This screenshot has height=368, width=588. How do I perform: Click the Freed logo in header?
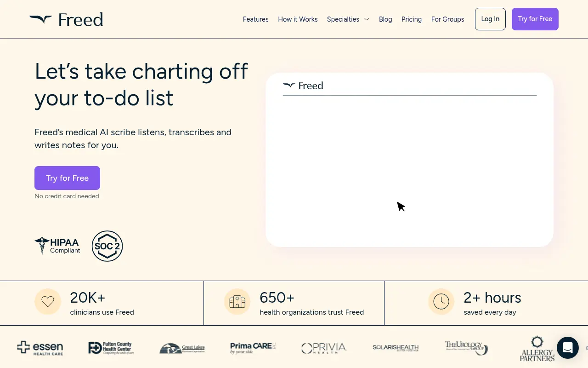click(66, 19)
